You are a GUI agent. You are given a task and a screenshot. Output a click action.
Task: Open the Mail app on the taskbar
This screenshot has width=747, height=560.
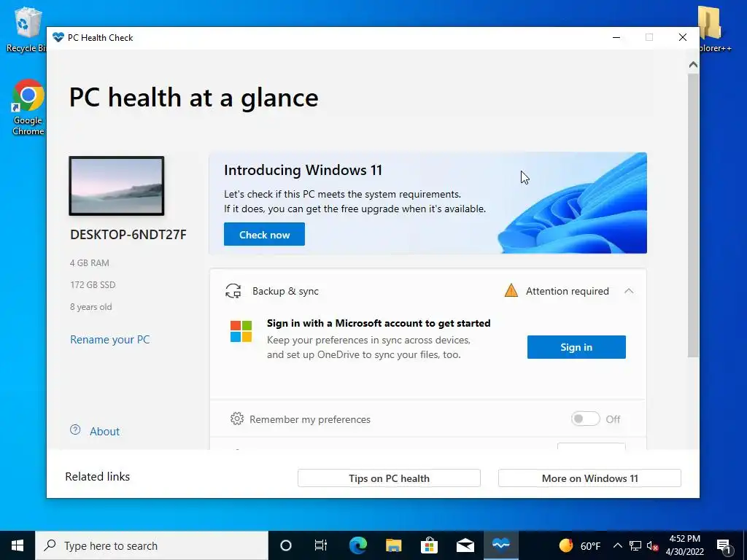pyautogui.click(x=465, y=545)
